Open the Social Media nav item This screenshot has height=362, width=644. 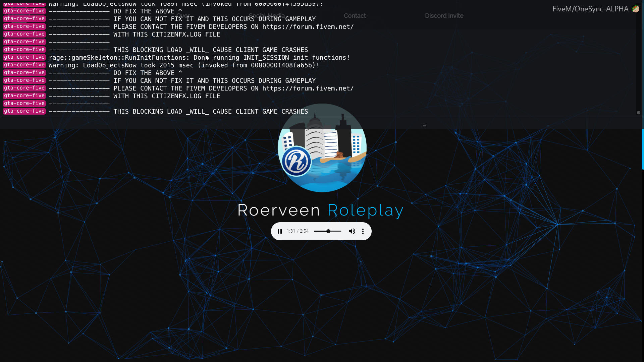[267, 16]
